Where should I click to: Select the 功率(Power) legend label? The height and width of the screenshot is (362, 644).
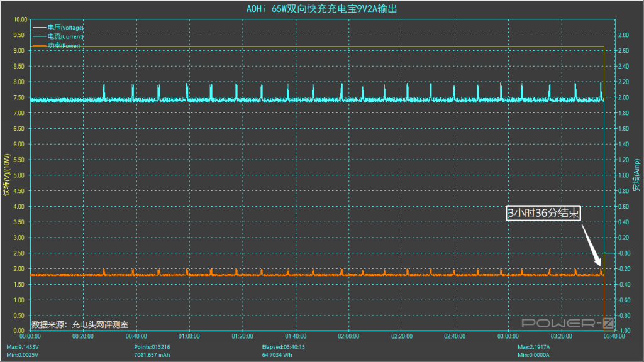click(64, 45)
